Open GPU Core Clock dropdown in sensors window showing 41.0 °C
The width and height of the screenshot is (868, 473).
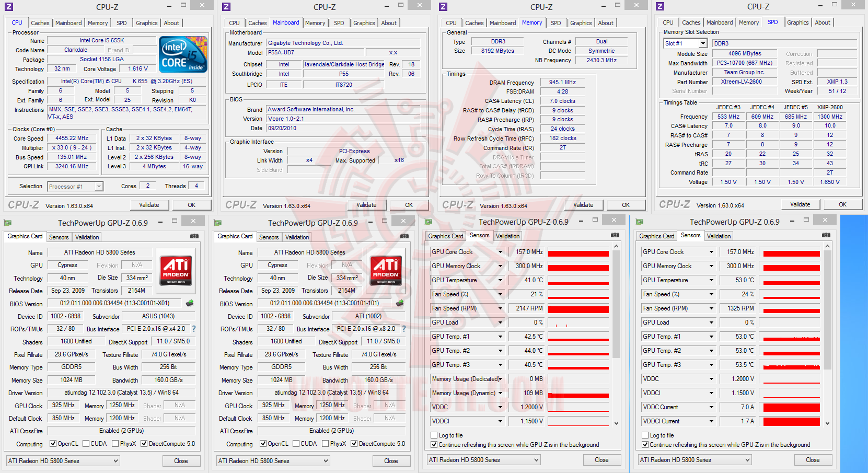tap(500, 252)
